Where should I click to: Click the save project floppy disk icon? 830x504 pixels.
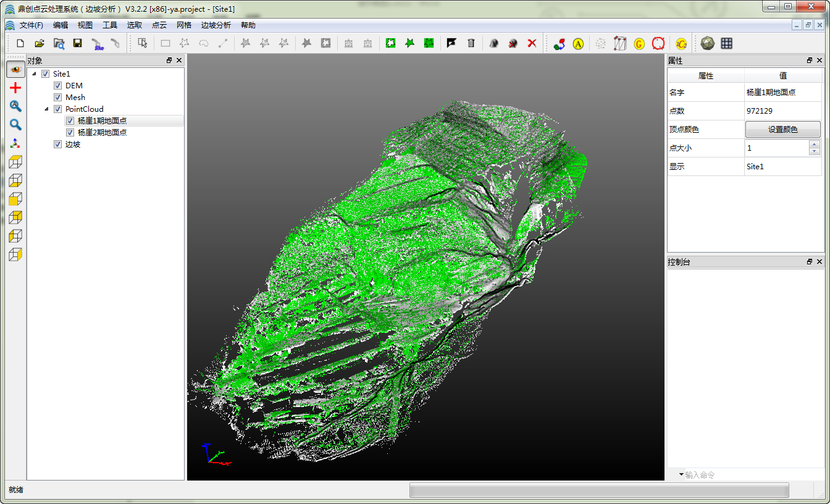tap(77, 43)
